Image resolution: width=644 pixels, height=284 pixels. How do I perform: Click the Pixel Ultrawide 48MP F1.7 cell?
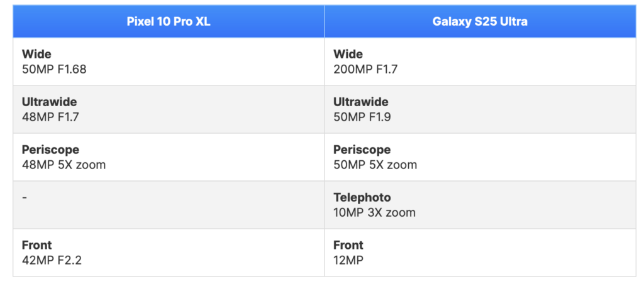(x=169, y=109)
